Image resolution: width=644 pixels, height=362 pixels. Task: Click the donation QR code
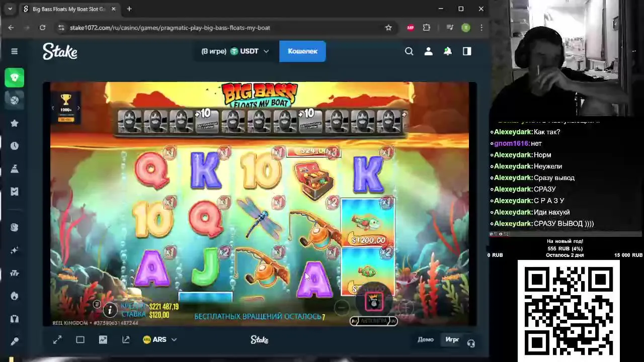[569, 311]
